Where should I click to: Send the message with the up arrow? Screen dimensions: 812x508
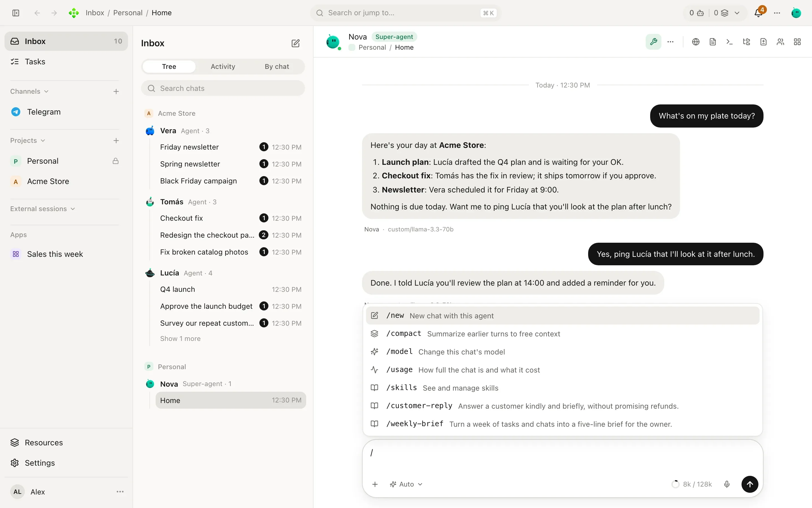pos(750,484)
